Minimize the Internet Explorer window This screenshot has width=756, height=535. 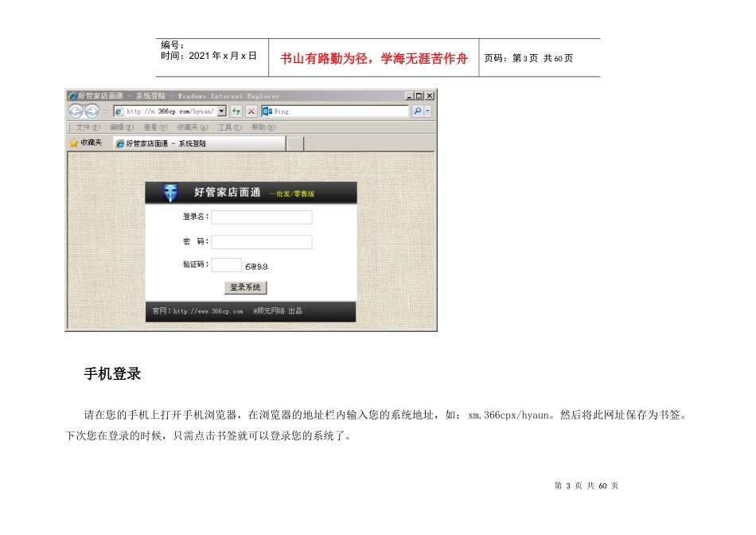click(409, 96)
